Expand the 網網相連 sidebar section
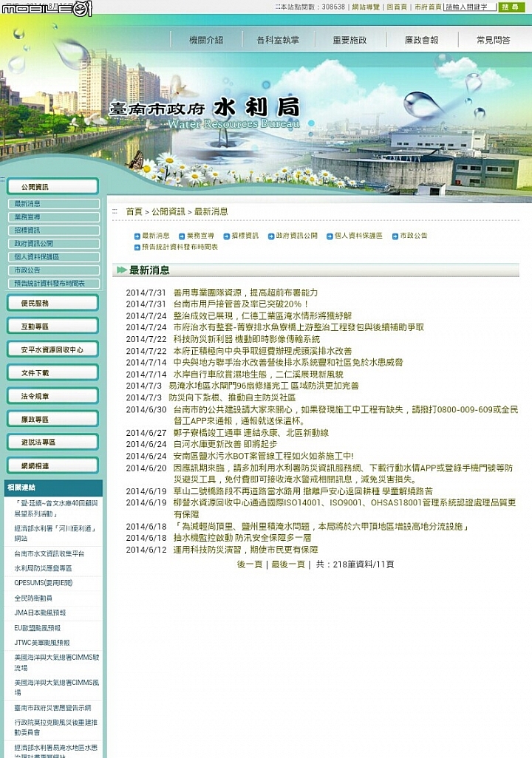The height and width of the screenshot is (758, 532). coord(52,465)
